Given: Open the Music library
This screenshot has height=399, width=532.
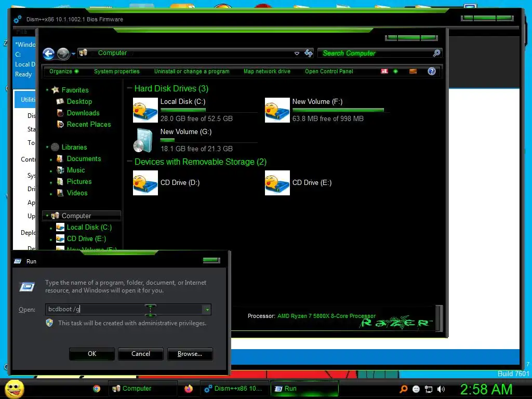Looking at the screenshot, I should point(76,170).
